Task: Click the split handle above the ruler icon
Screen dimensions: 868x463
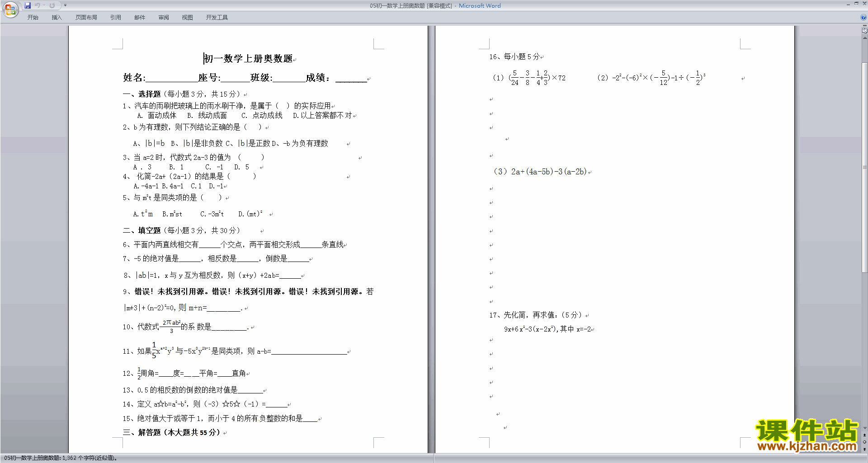Action: click(864, 26)
